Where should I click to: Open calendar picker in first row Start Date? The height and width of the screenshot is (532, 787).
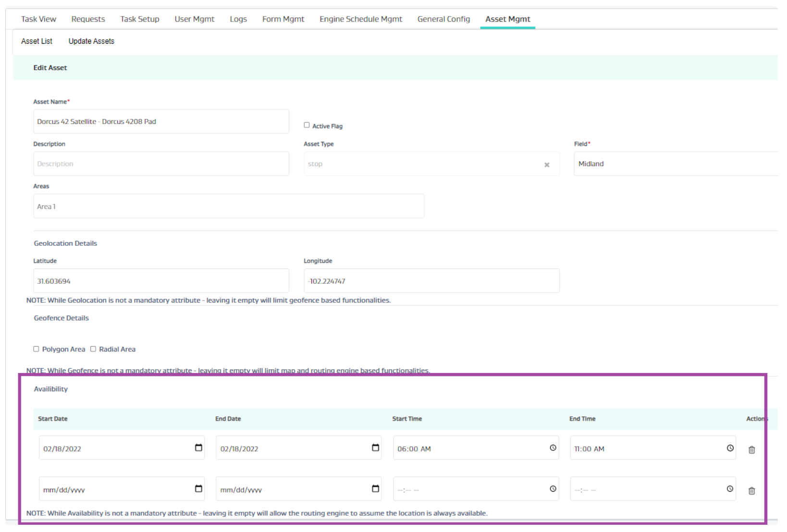coord(198,448)
